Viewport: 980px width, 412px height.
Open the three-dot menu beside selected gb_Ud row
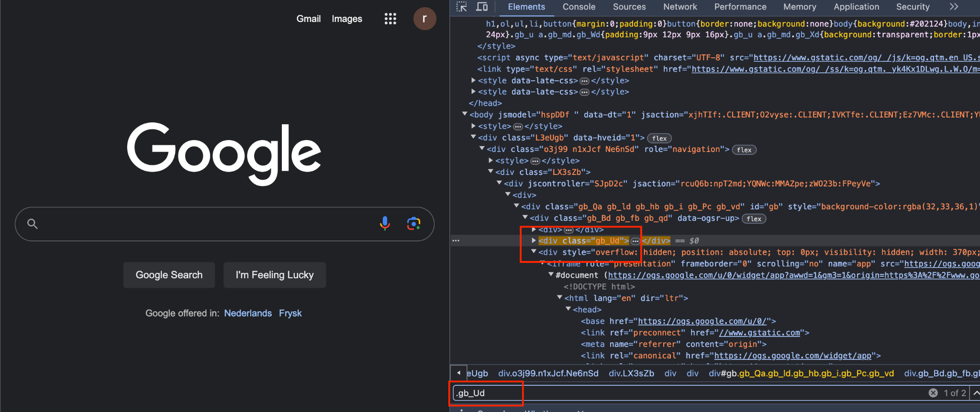point(456,240)
